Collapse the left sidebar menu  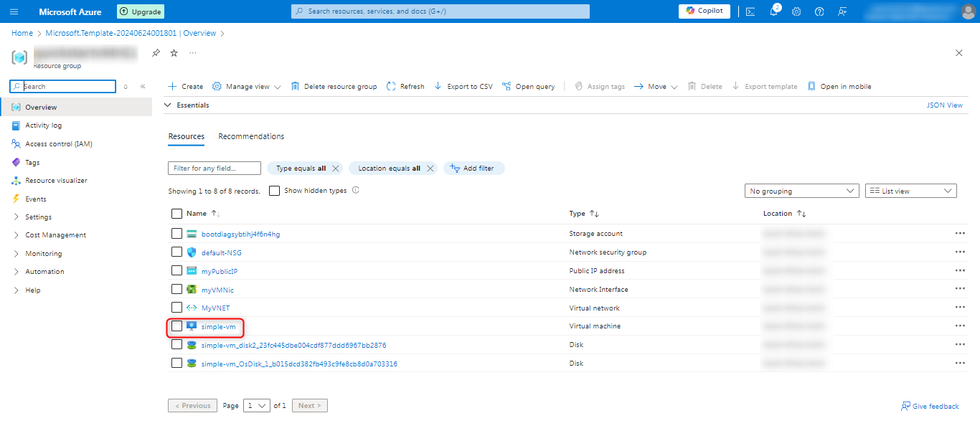point(143,86)
